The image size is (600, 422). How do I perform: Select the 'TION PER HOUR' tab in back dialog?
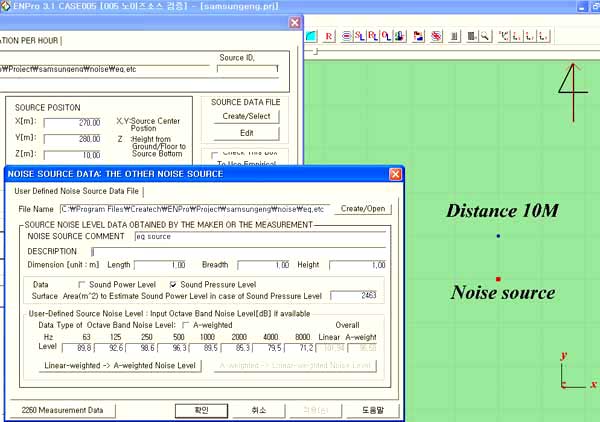30,41
